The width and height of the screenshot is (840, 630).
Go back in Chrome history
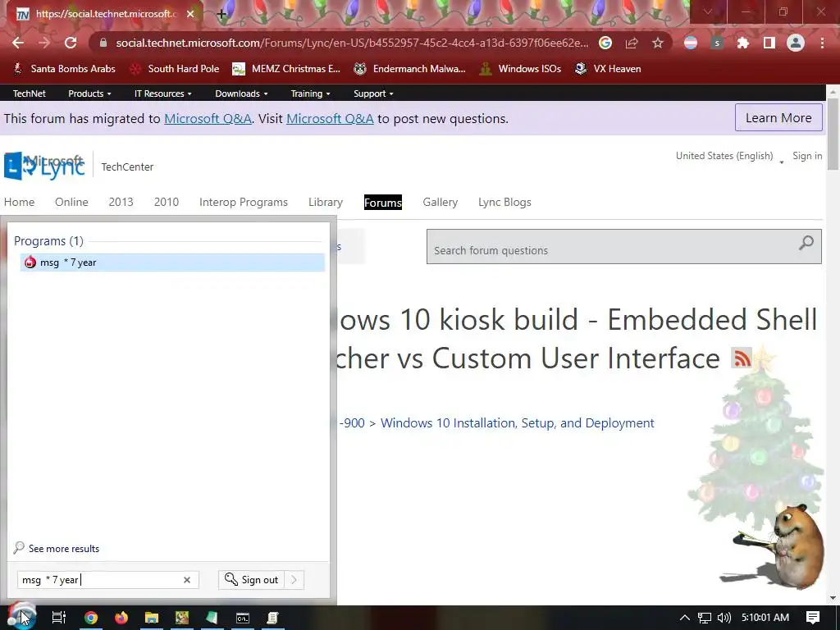[18, 43]
